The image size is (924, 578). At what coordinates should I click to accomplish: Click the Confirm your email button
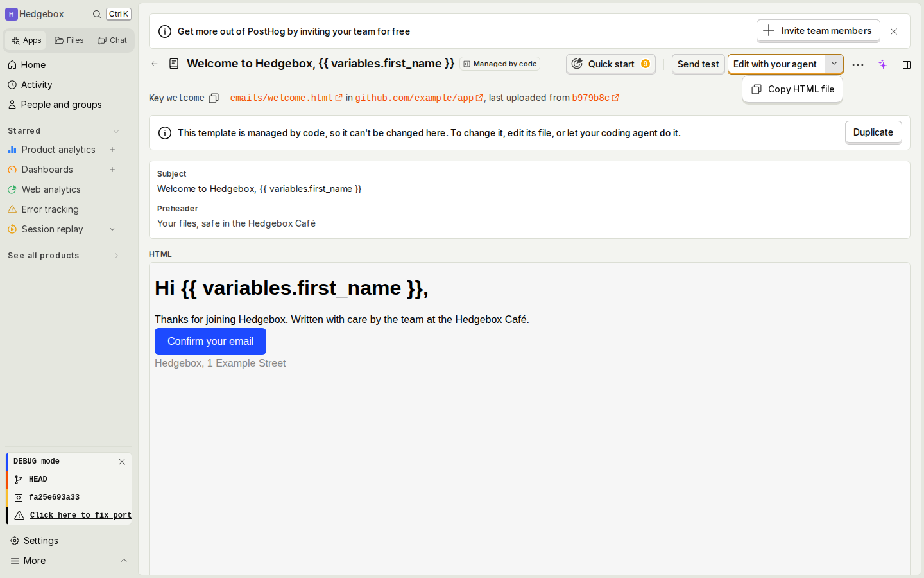click(210, 342)
